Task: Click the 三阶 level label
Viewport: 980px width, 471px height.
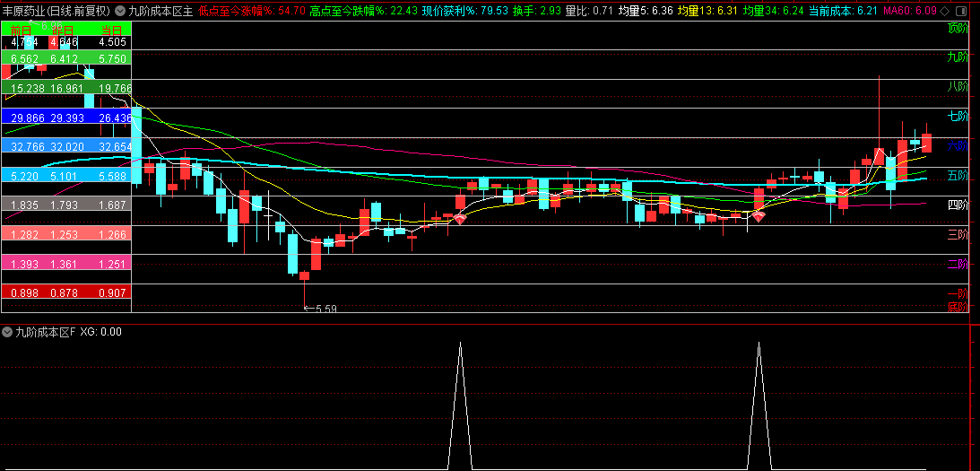Action: (958, 234)
